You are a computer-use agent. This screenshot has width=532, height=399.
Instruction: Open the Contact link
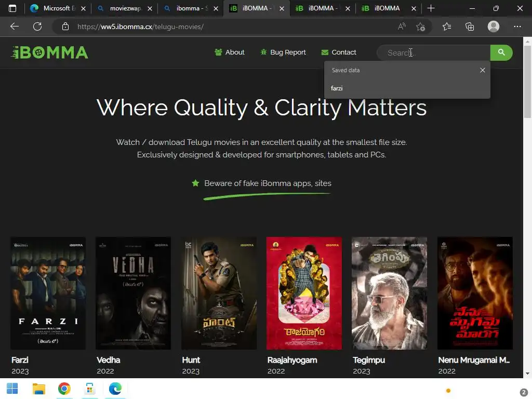click(x=339, y=52)
